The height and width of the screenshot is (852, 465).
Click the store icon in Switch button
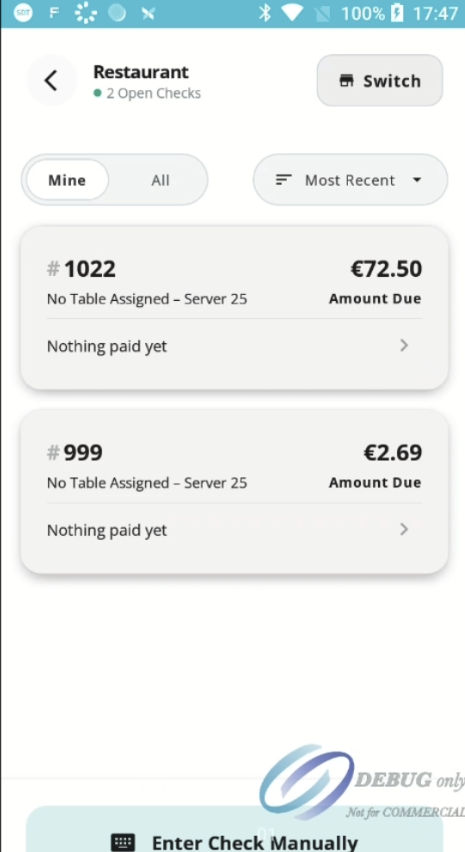(346, 81)
